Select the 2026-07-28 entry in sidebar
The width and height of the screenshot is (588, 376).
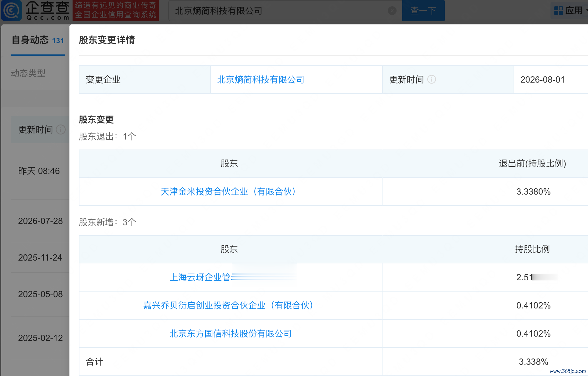click(x=40, y=221)
